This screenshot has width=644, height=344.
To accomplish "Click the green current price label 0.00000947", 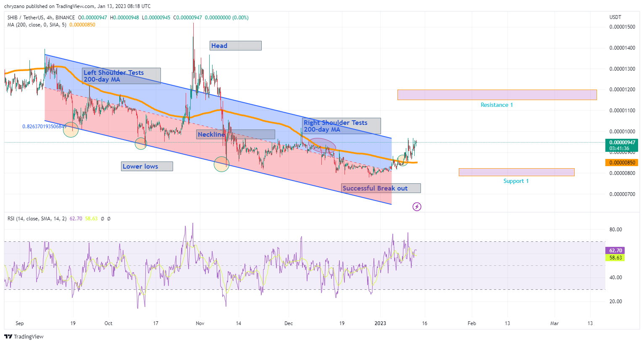I will (621, 143).
